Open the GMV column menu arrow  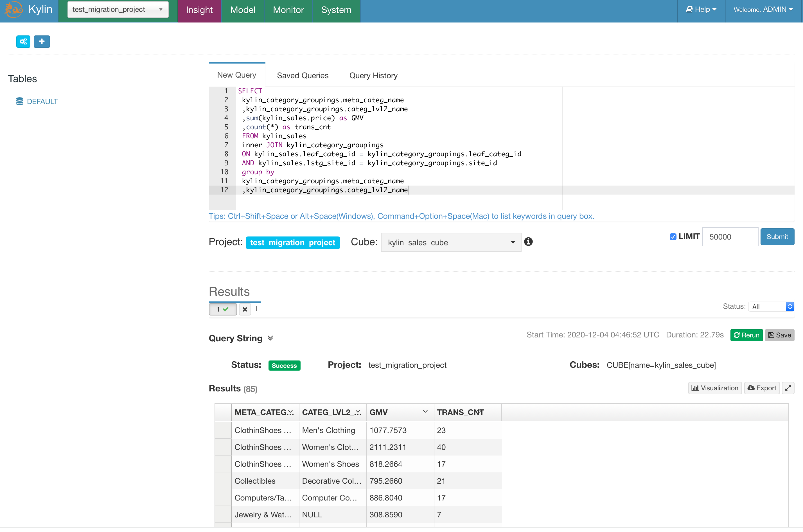click(425, 412)
